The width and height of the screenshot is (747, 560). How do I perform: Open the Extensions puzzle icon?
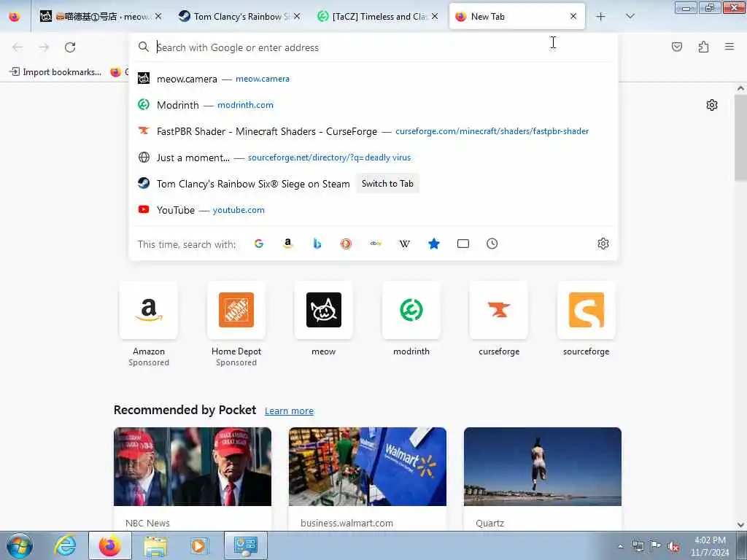coord(703,47)
